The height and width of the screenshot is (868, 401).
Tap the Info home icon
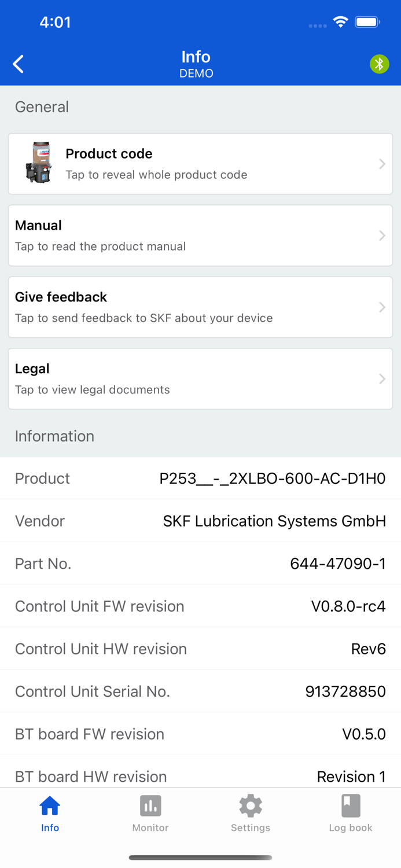[50, 806]
